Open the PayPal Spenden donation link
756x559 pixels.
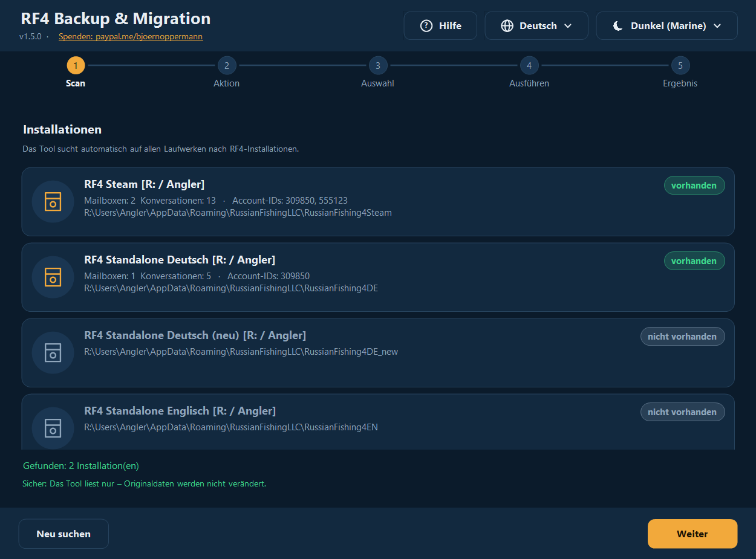131,36
